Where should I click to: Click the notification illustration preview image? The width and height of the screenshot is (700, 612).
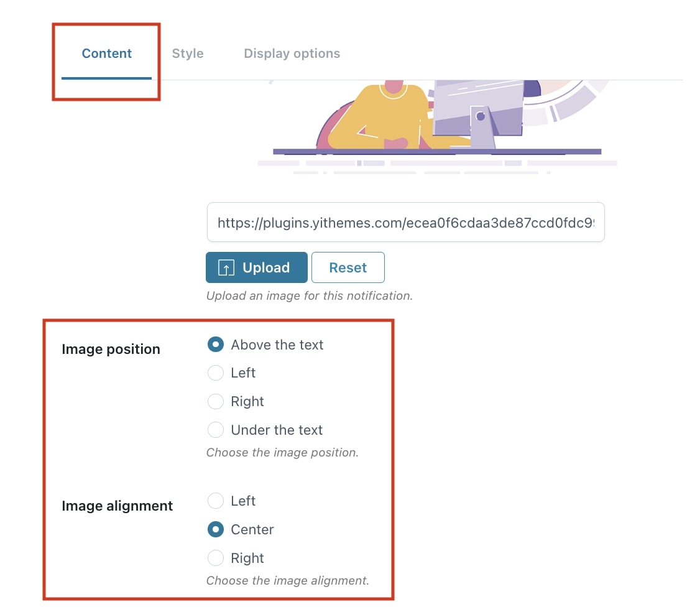438,127
